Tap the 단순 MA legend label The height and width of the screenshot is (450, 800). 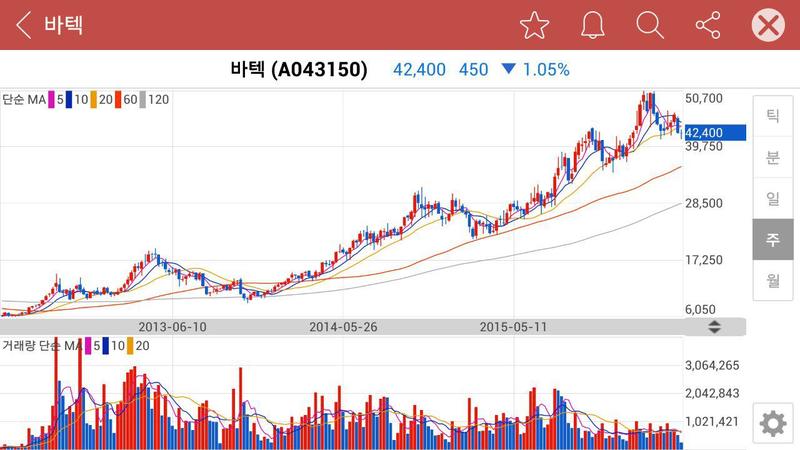click(24, 99)
